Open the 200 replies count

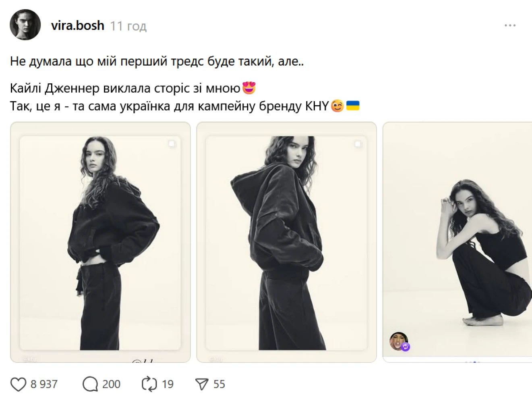coord(111,384)
